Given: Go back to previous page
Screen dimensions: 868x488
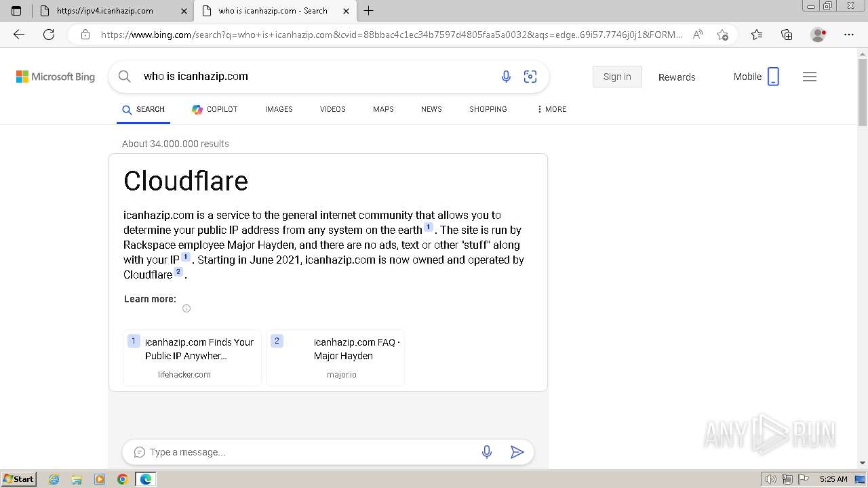Looking at the screenshot, I should [19, 35].
